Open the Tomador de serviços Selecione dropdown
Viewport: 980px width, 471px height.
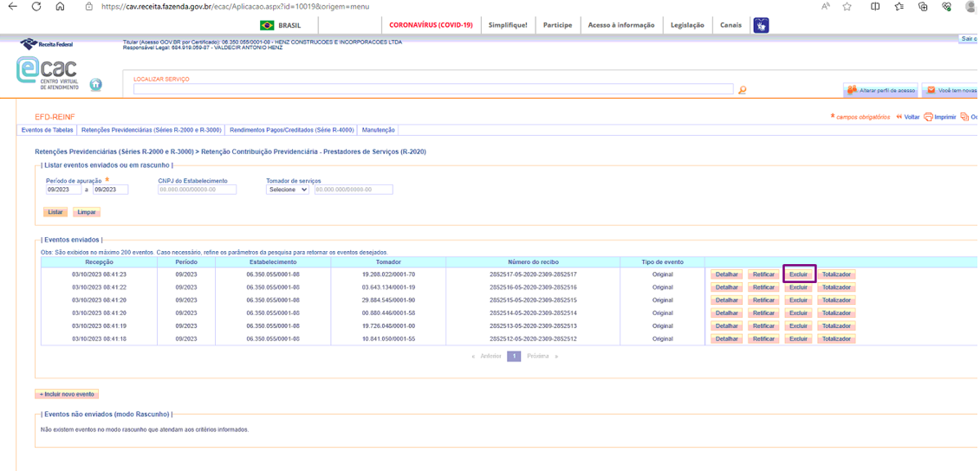tap(287, 190)
